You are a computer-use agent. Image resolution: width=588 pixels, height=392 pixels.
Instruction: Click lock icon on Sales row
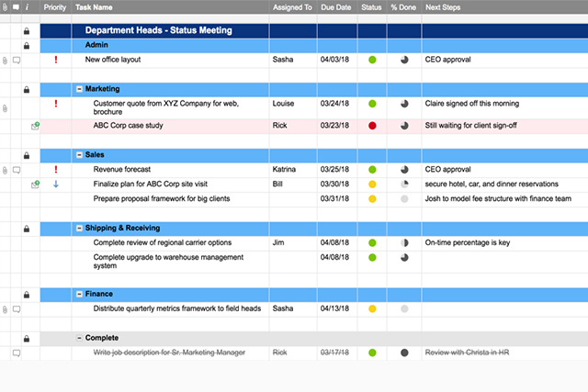(x=27, y=155)
